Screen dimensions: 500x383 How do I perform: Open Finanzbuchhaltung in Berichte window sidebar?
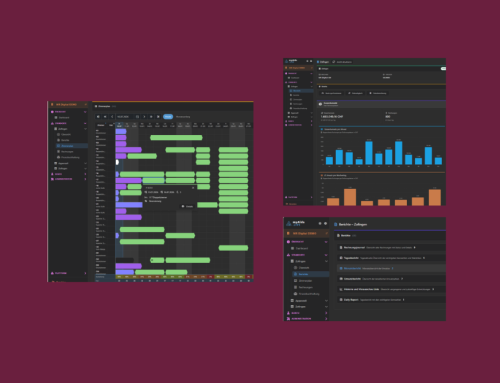pos(306,294)
